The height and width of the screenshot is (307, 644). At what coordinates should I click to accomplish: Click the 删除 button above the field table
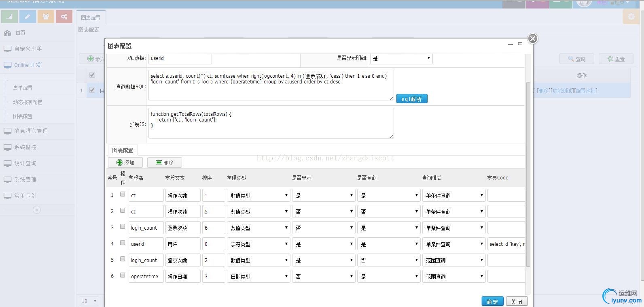click(165, 162)
